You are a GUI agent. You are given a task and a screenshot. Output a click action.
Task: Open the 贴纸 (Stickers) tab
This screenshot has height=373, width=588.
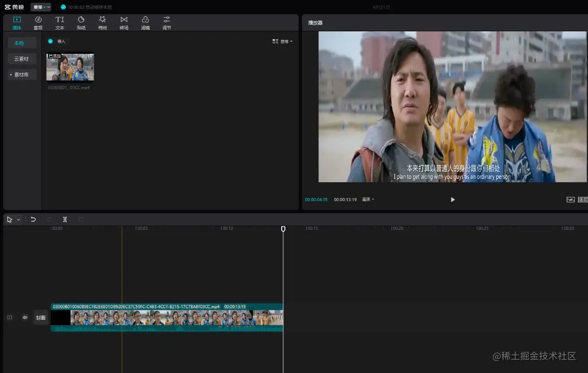click(81, 23)
